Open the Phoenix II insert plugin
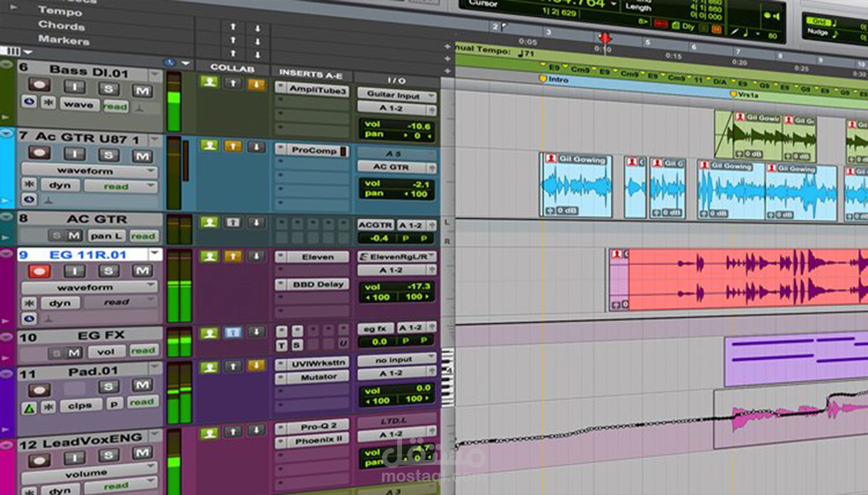The height and width of the screenshot is (495, 868). click(312, 440)
